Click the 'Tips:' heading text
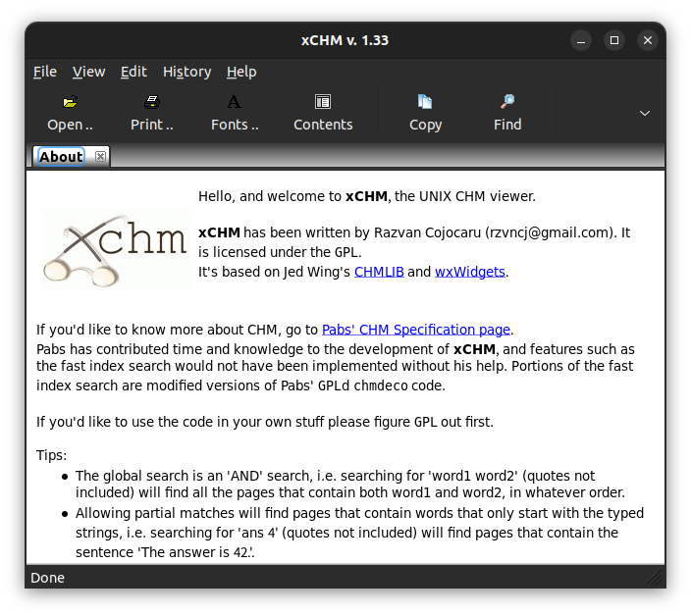 [52, 455]
